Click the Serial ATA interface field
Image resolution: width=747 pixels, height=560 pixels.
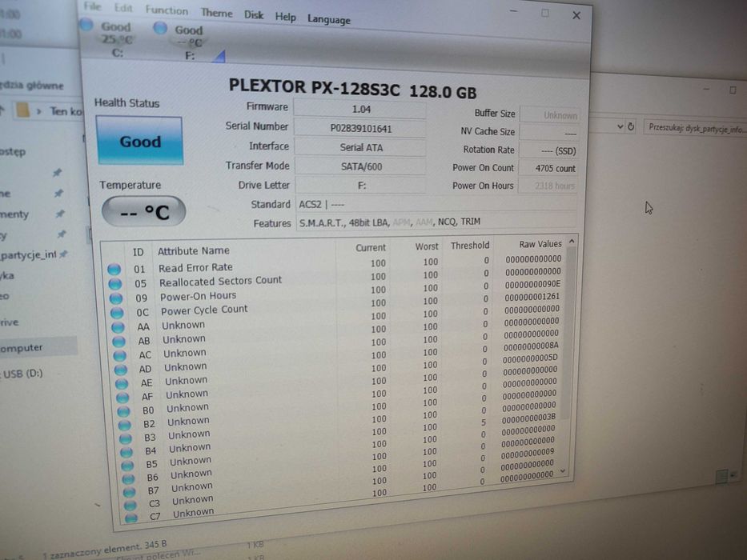click(360, 147)
